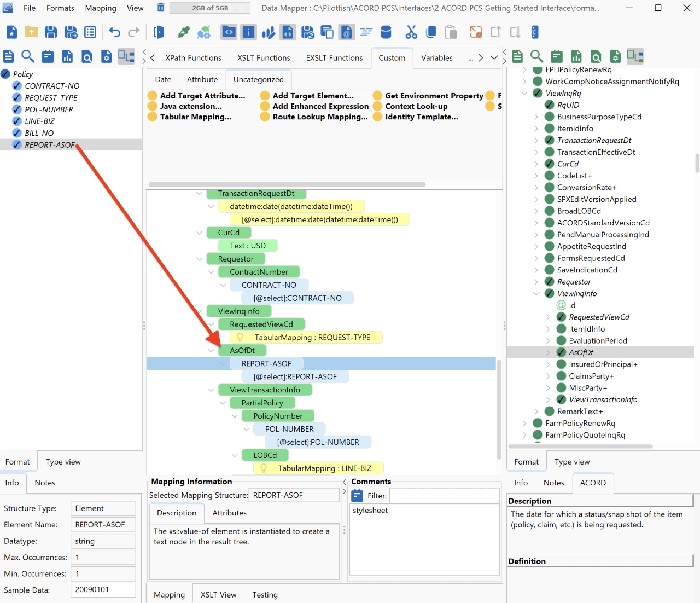
Task: Save the mapping with the floppy disk icon
Action: click(51, 32)
